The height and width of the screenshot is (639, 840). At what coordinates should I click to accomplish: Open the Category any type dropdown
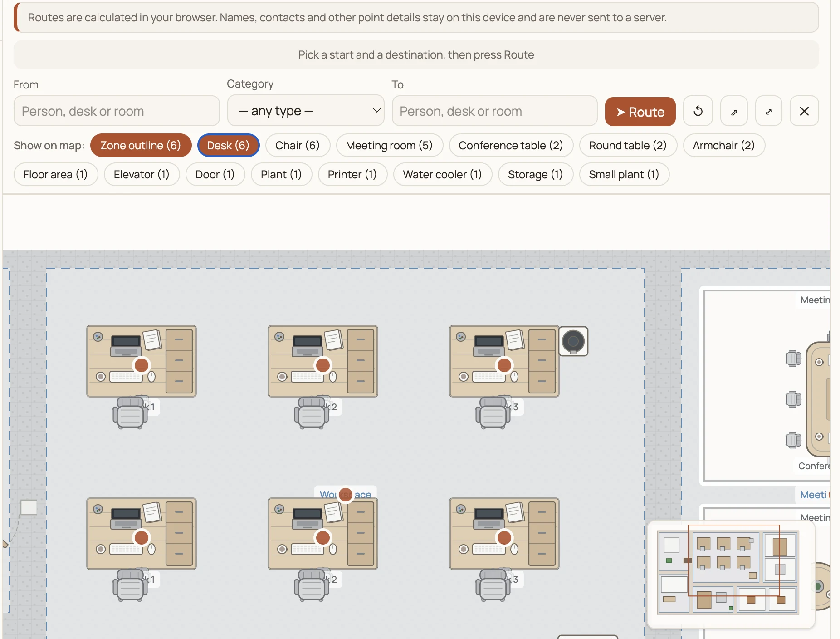306,110
